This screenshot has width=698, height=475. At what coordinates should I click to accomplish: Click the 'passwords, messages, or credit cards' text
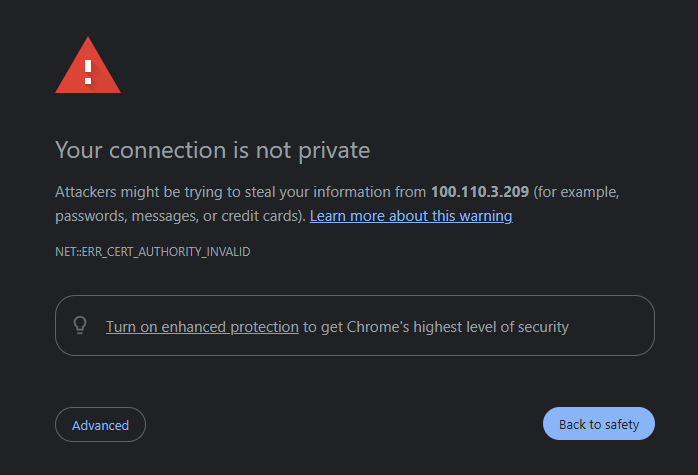pos(180,216)
